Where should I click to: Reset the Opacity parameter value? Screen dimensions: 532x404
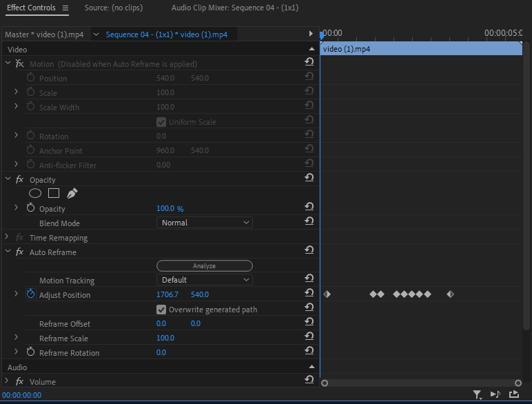[309, 206]
